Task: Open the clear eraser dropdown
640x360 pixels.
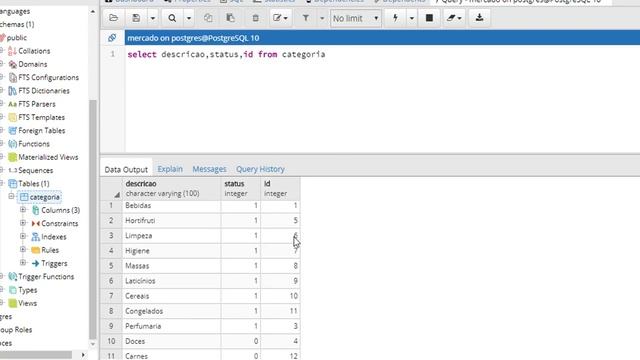Action: point(453,18)
